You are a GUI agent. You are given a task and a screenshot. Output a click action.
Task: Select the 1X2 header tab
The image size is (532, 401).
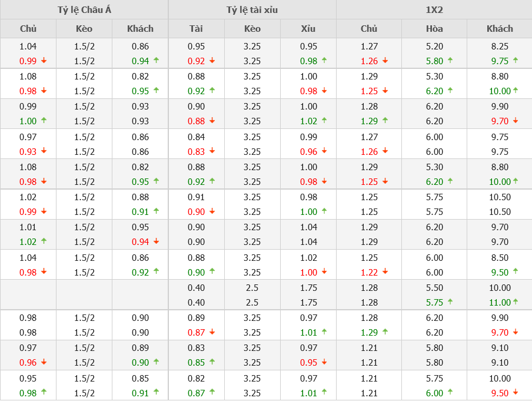point(434,9)
